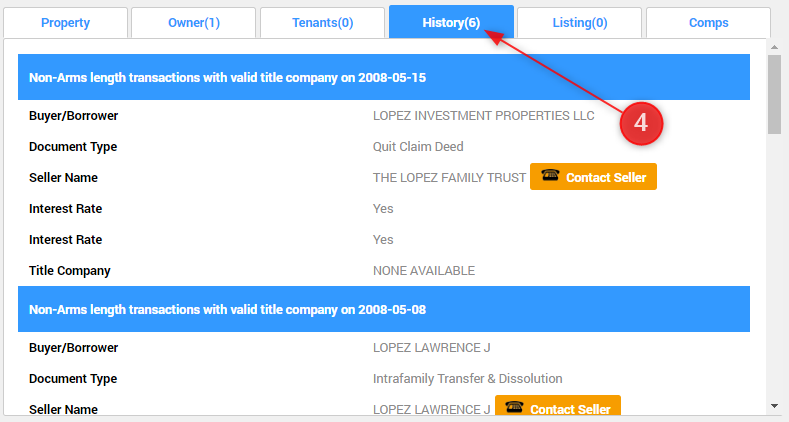Switch to the Owner(1) tab

(x=193, y=22)
